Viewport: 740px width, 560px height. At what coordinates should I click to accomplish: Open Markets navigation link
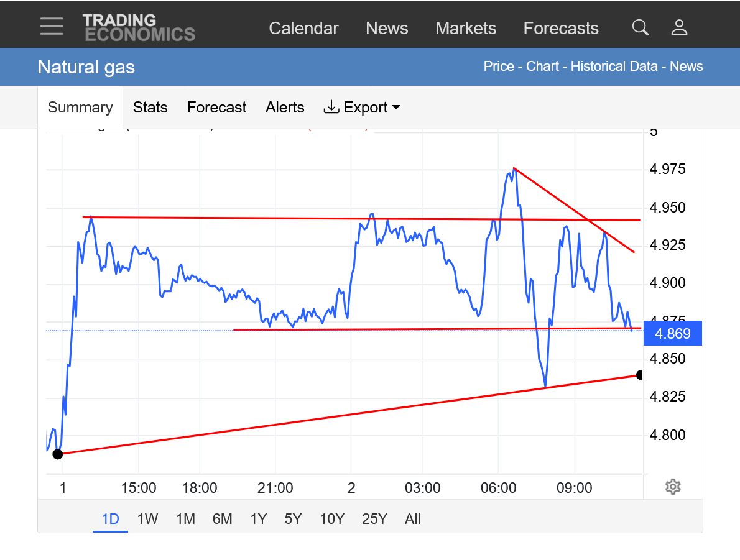[x=466, y=29]
